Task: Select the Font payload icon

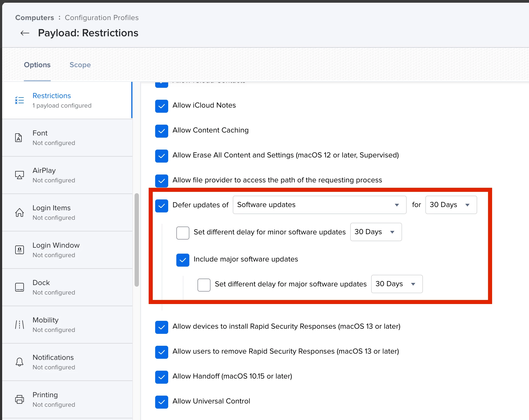Action: click(x=19, y=138)
